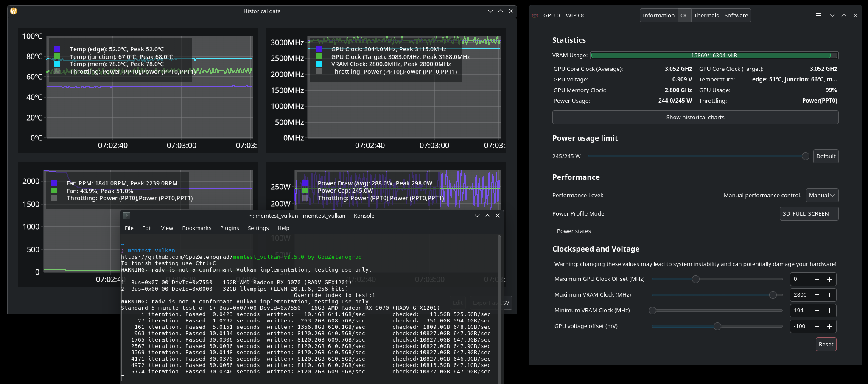Open Konsole Plugins menu
Viewport: 868px width, 384px height.
pos(230,228)
